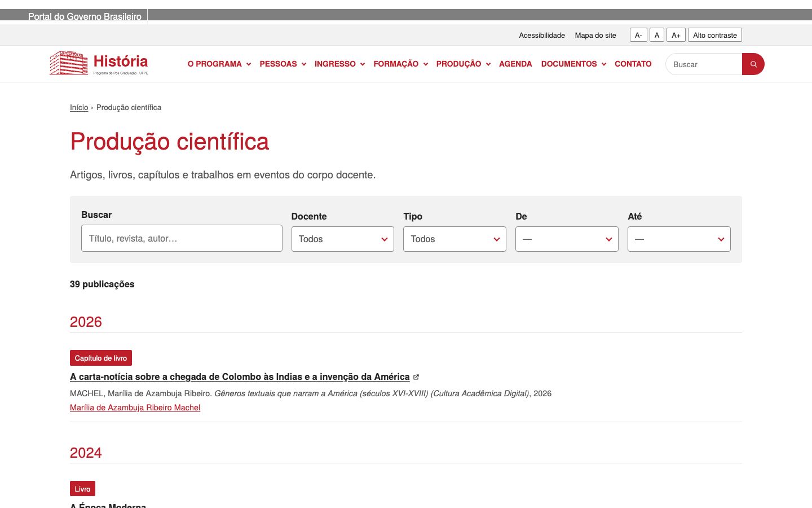Open the Colombo carta-notícia article title

click(x=240, y=377)
